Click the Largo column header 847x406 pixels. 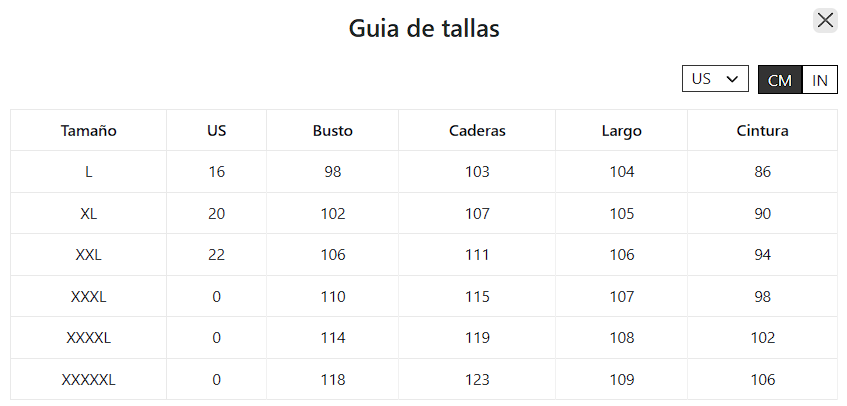(x=622, y=130)
